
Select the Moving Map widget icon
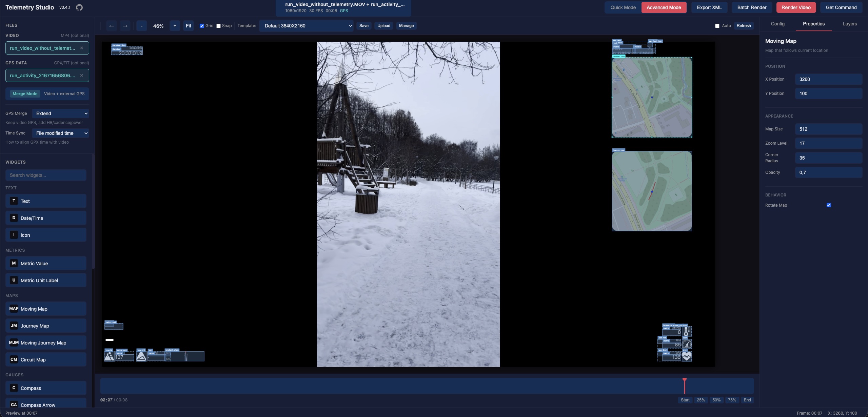coord(14,309)
